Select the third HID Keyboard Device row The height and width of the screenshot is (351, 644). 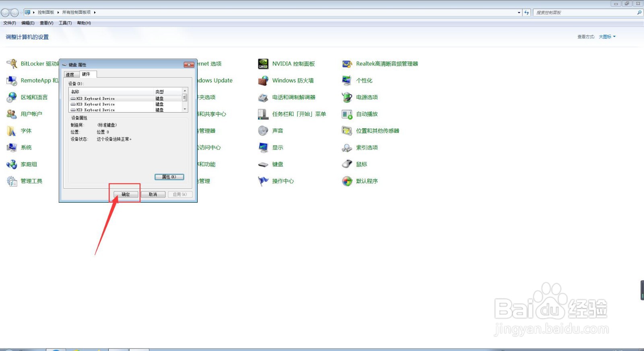[126, 110]
